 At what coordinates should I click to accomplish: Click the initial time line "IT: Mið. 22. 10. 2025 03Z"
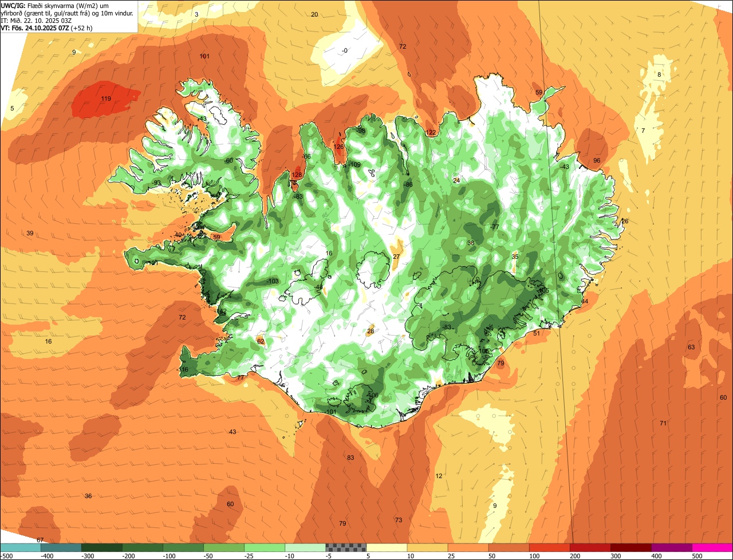[x=36, y=20]
